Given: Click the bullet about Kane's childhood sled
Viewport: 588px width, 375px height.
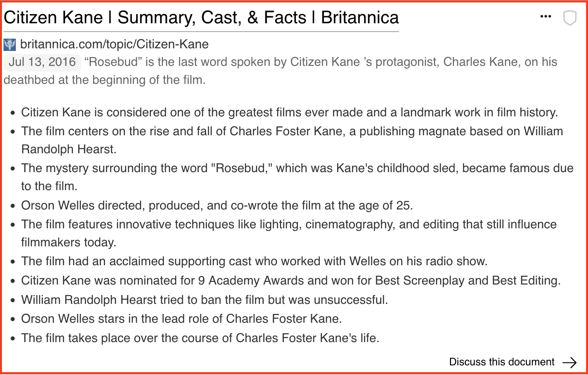Looking at the screenshot, I should pyautogui.click(x=297, y=169).
